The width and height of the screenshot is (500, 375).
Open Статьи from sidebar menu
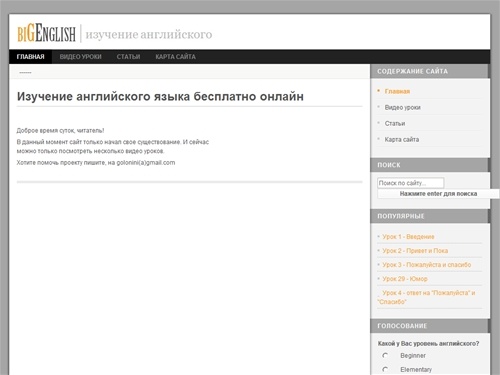pyautogui.click(x=395, y=123)
